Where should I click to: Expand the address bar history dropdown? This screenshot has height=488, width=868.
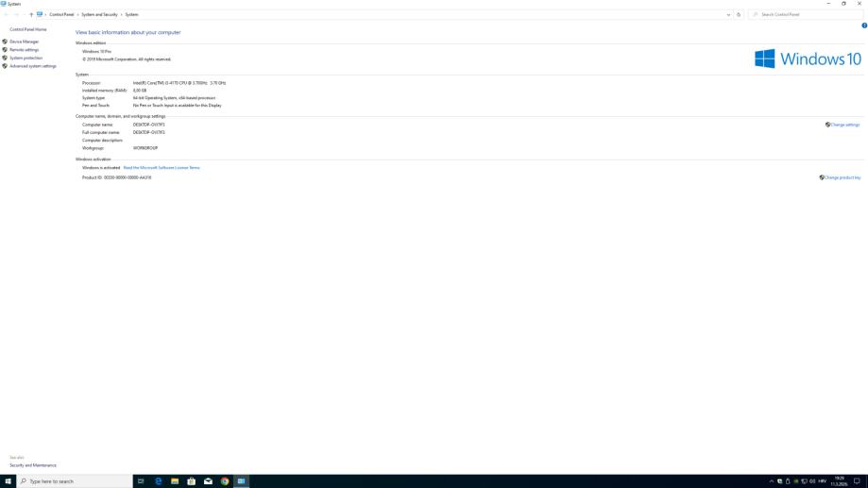coord(728,14)
